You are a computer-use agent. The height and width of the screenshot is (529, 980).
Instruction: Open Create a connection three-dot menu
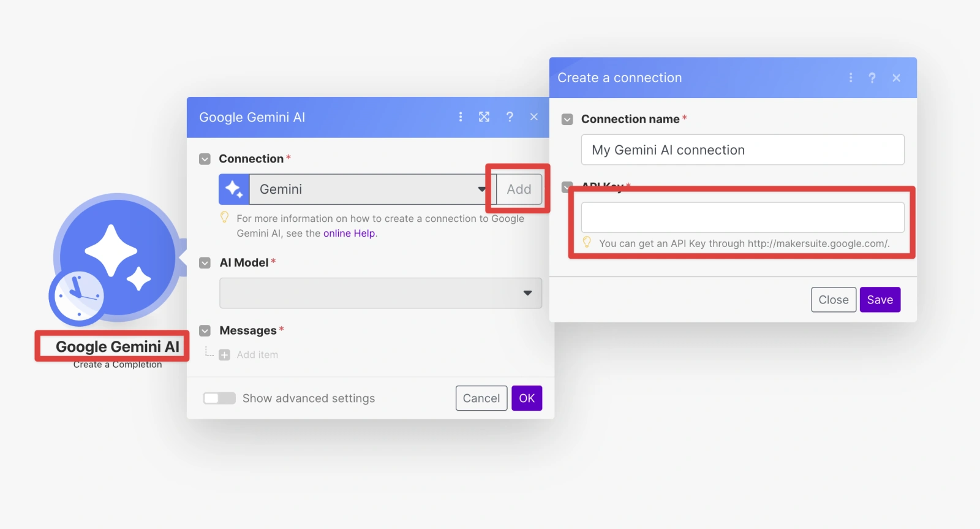(x=850, y=78)
